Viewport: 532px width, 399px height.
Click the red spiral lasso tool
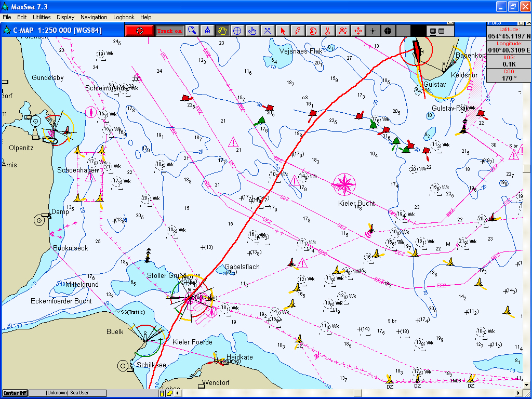(312, 31)
